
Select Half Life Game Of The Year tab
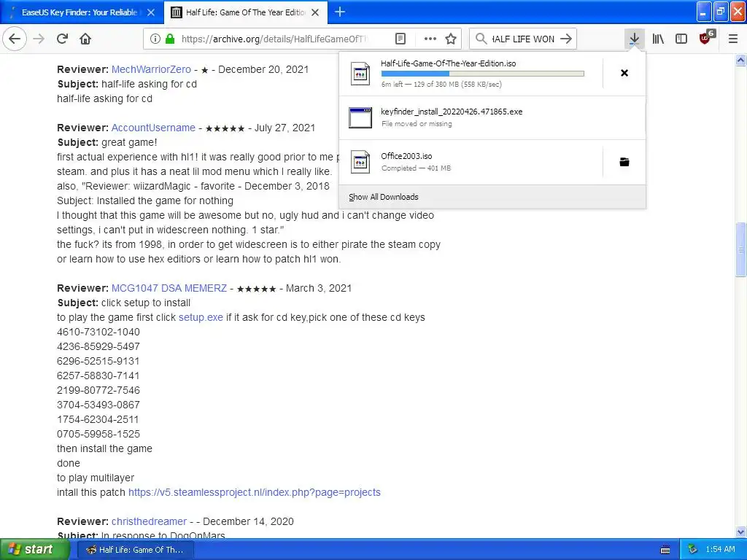click(245, 12)
